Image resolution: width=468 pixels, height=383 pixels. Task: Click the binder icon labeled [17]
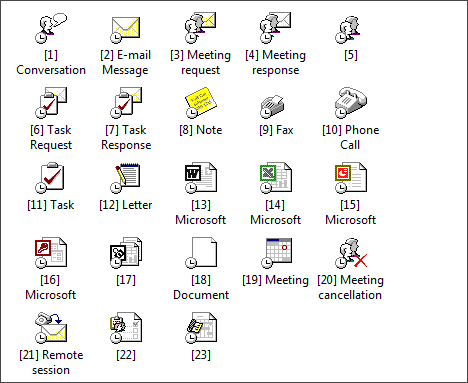pyautogui.click(x=126, y=253)
